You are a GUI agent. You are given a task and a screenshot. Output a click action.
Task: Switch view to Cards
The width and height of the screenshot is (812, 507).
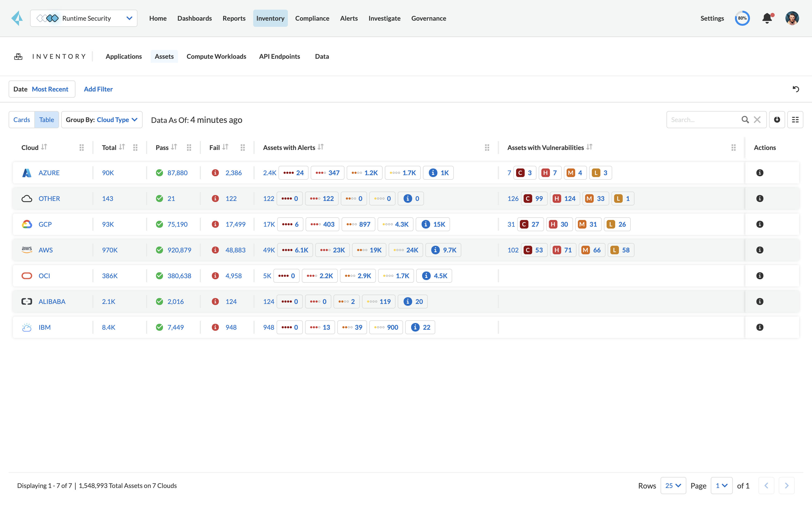click(21, 120)
